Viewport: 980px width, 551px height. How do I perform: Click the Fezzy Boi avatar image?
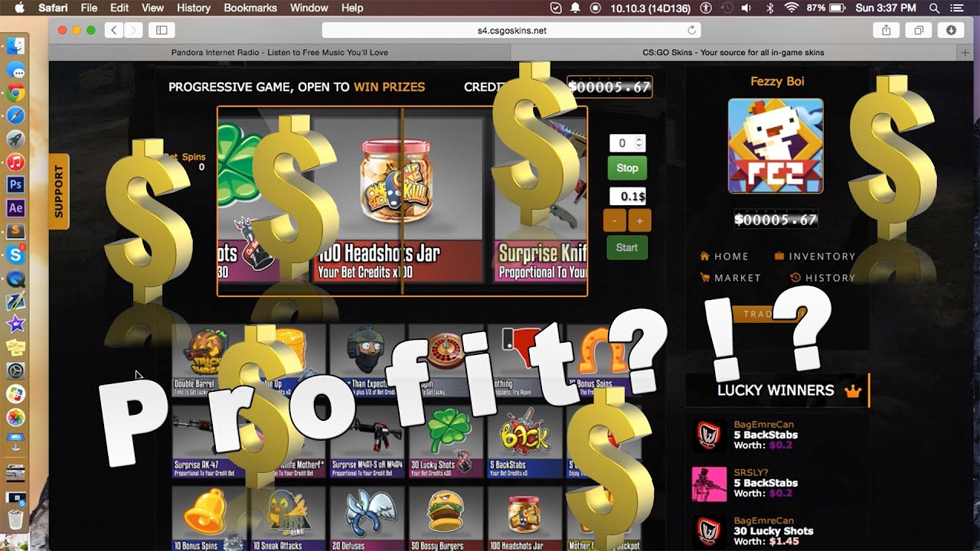pos(776,145)
